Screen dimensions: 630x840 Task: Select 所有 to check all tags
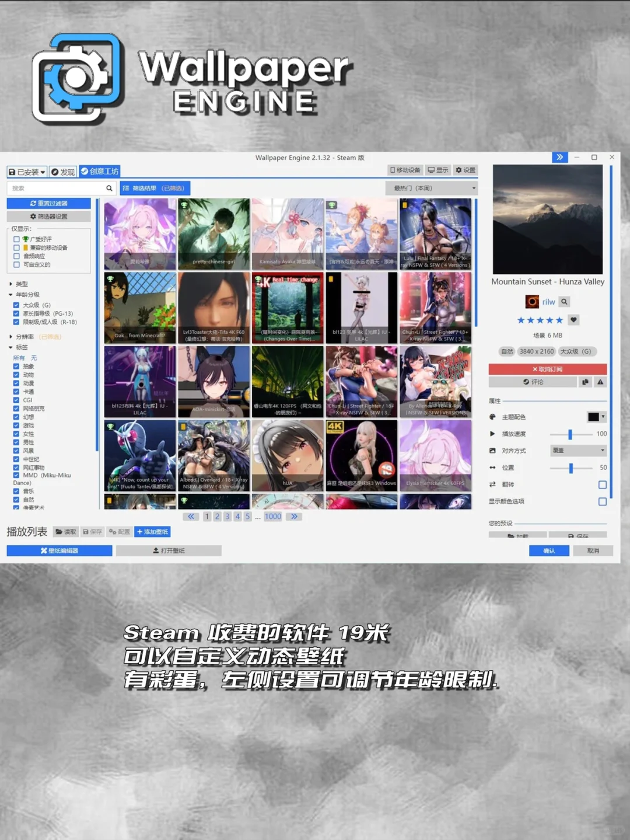(x=19, y=358)
